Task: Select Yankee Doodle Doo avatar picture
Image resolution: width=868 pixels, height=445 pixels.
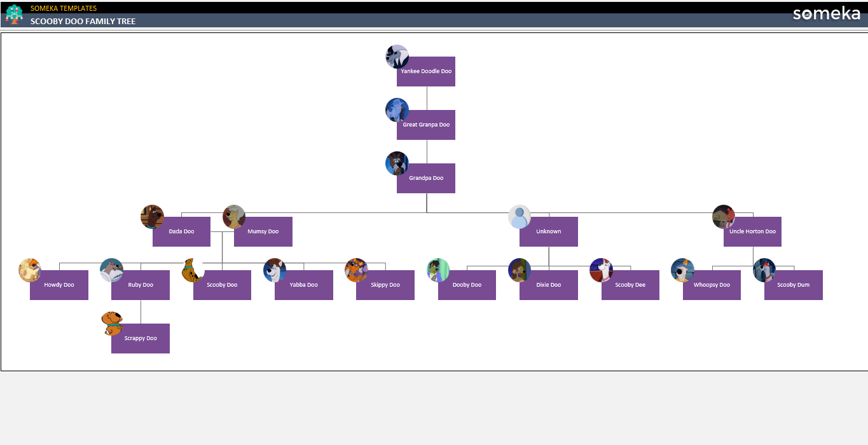Action: [x=397, y=57]
